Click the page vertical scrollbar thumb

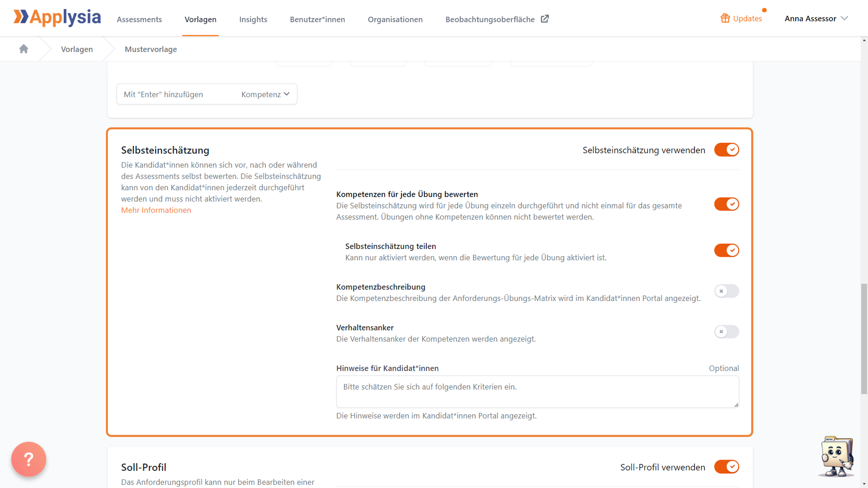[864, 339]
